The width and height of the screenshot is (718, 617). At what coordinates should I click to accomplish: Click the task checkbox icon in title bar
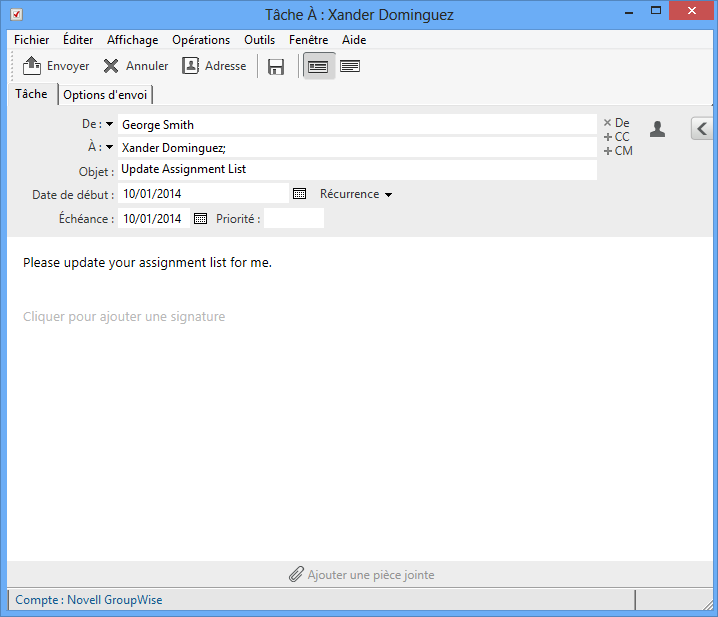point(16,15)
